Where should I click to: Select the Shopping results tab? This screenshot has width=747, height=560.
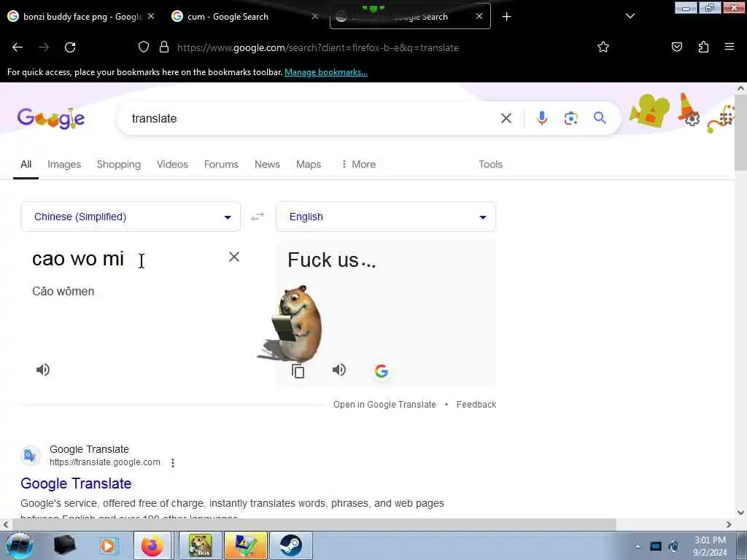(x=119, y=164)
